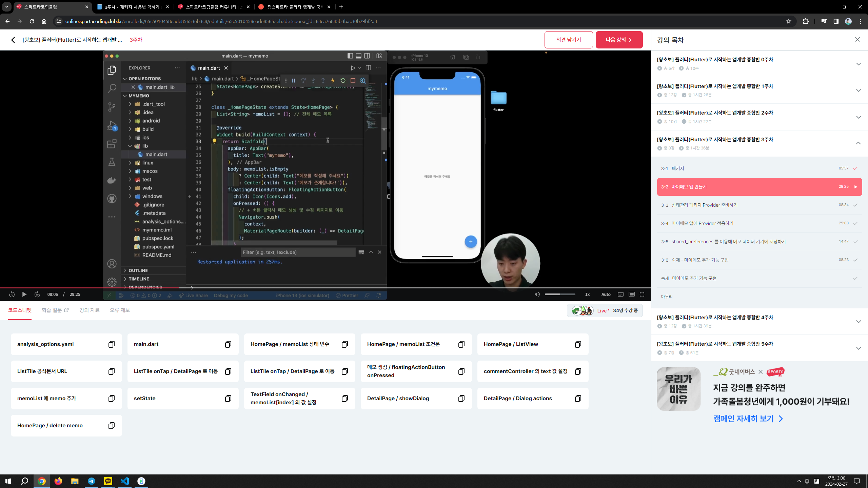Click the 굿네이버스 campaign thumbnail image
This screenshot has width=868, height=488.
click(x=678, y=389)
